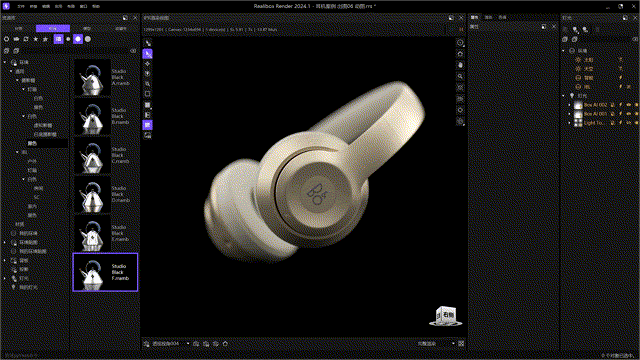Collapse the lights group with the bulb icon

point(563,96)
